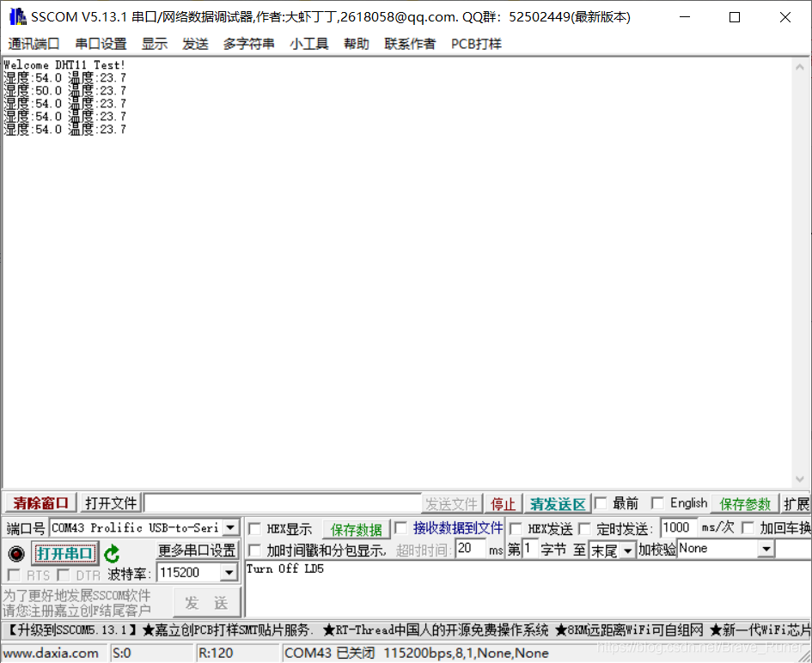Open the 帮助 menu

coord(357,44)
